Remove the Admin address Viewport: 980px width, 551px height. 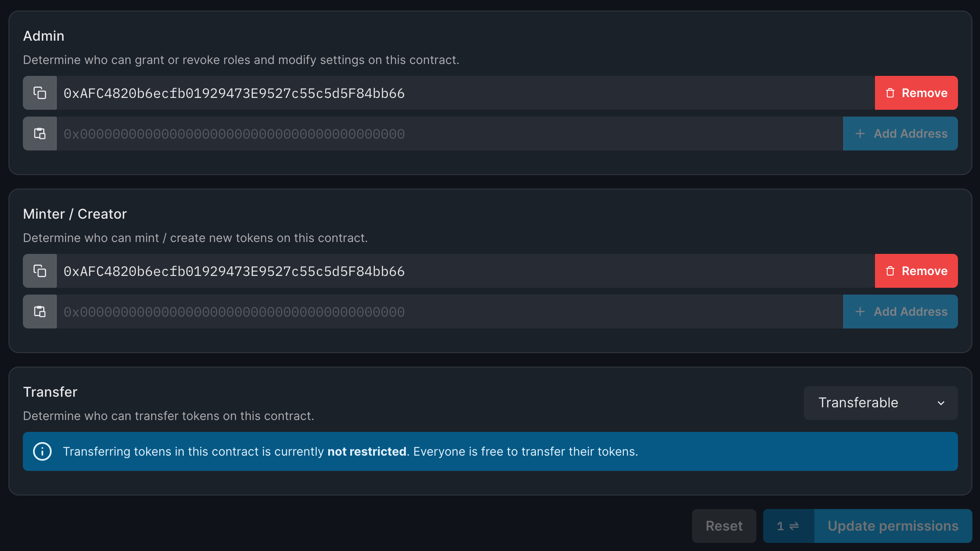click(916, 92)
